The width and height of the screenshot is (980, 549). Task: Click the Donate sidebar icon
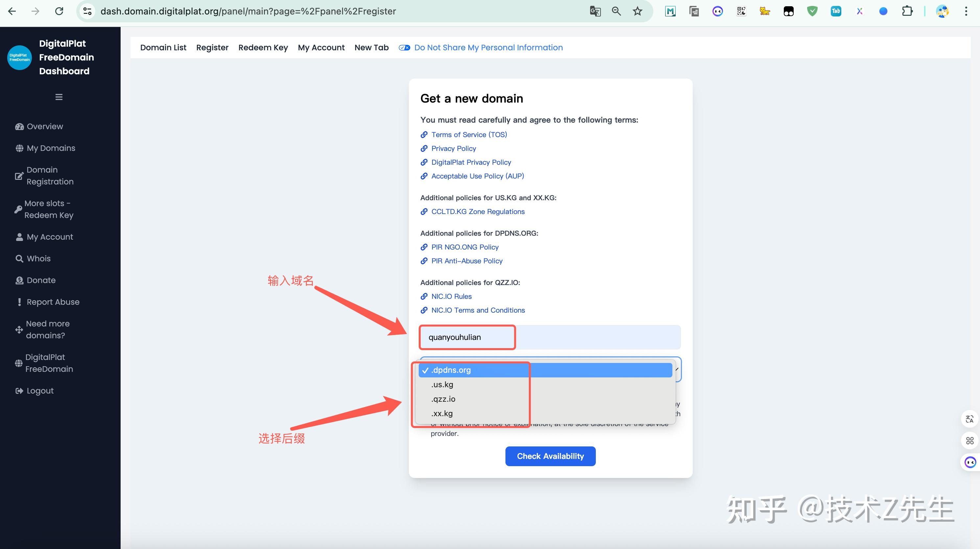19,280
